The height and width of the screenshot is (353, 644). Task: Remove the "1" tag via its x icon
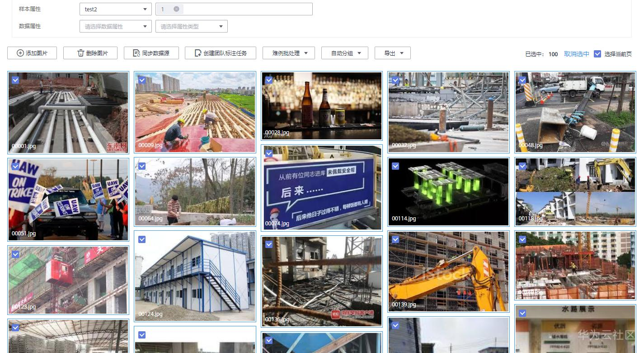(176, 9)
